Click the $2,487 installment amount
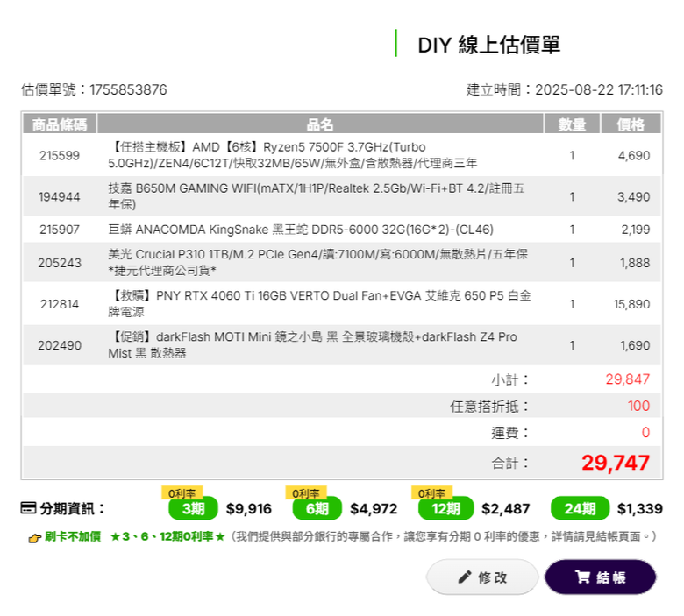Screen dimensions: 684x616 (506, 509)
